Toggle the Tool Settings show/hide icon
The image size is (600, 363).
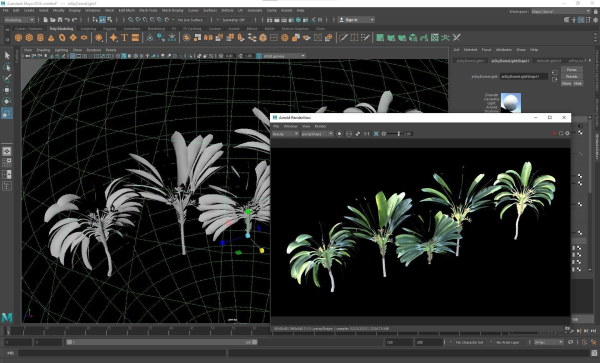coord(589,20)
